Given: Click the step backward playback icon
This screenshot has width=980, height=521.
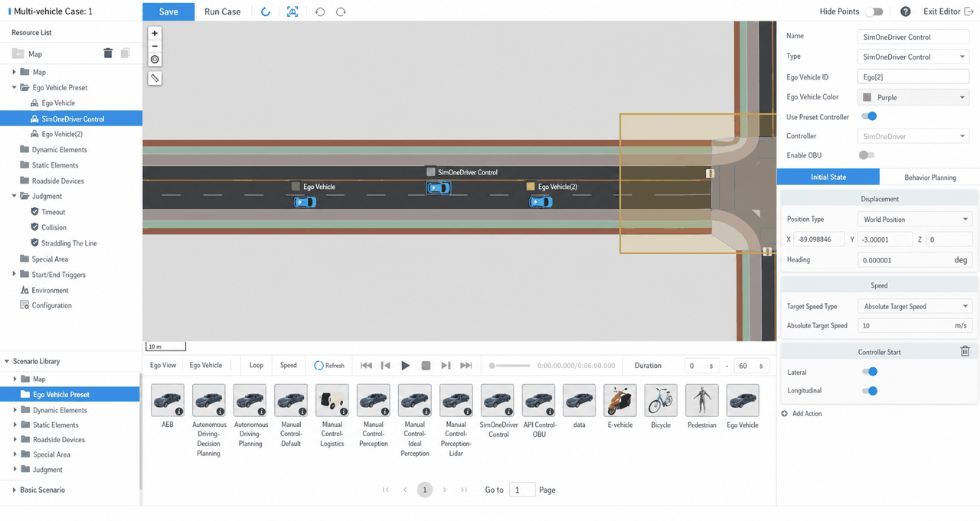Looking at the screenshot, I should (x=386, y=366).
